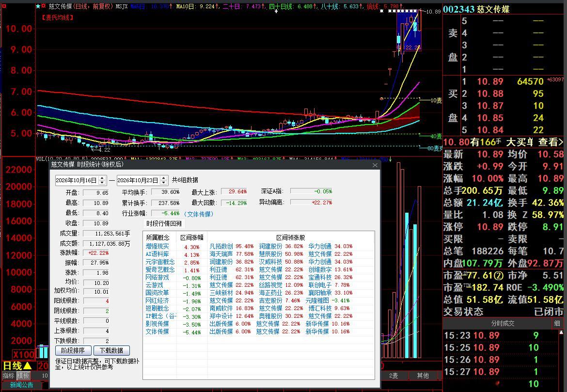
Task: Open the 网络游戏 concept row
Action: pos(157,277)
